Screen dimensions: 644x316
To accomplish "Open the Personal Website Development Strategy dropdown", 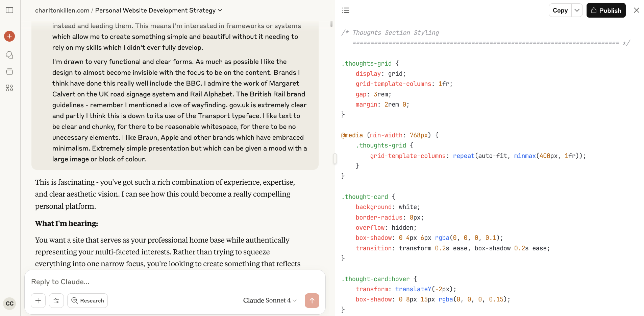I will [159, 10].
